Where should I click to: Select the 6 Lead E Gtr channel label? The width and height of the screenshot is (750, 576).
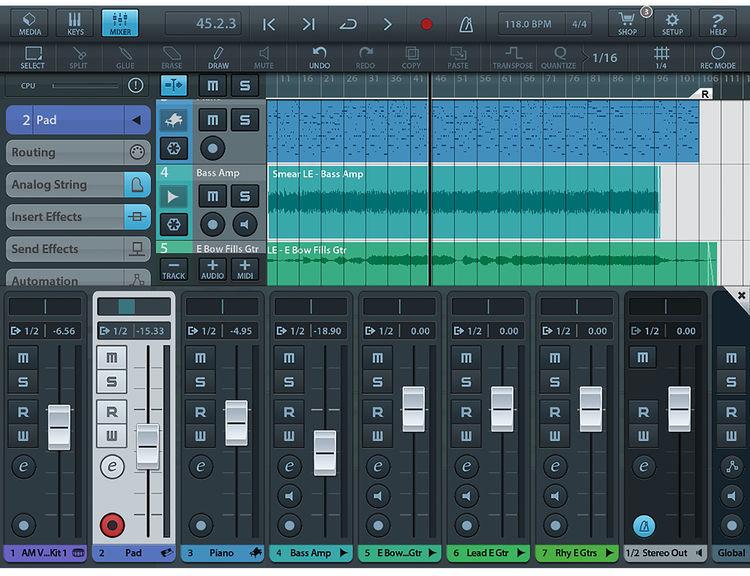488,553
